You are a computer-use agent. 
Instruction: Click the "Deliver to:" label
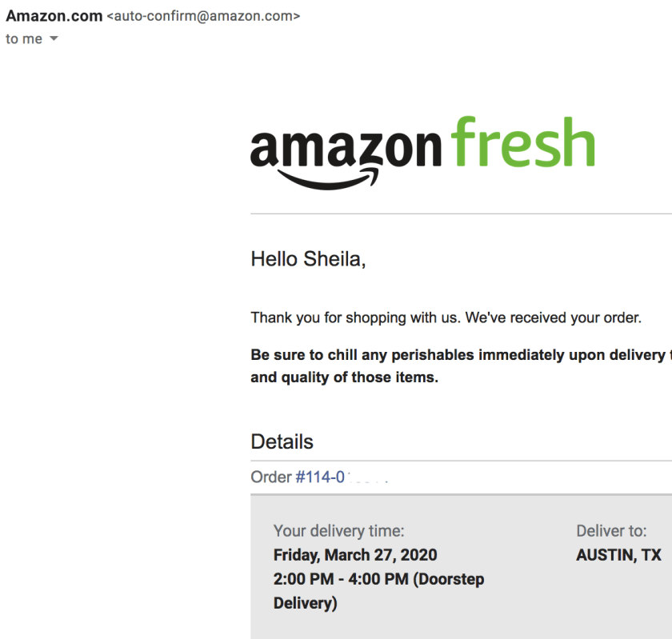[611, 530]
